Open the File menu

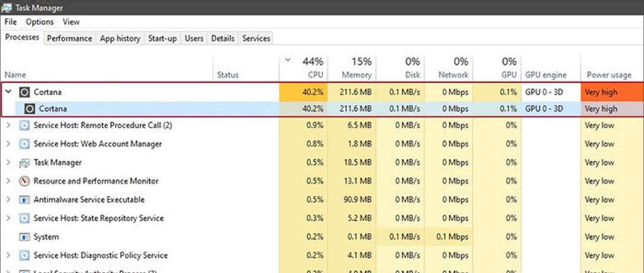[x=11, y=22]
